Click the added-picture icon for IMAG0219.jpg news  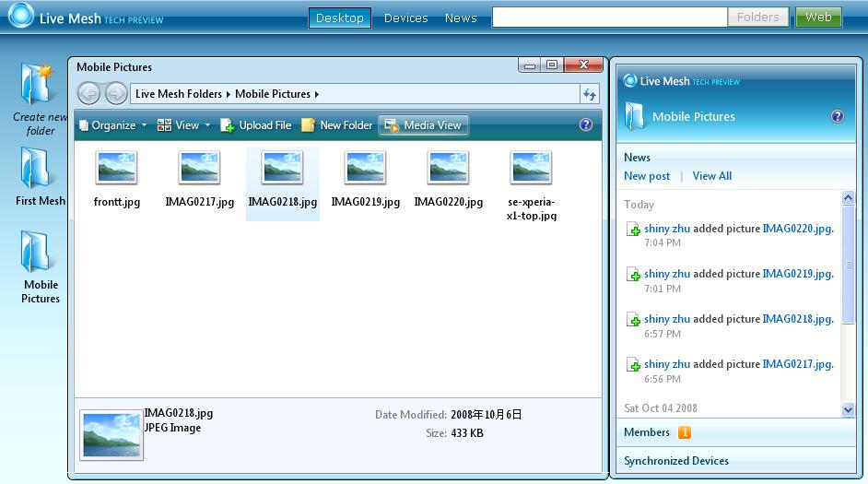633,274
